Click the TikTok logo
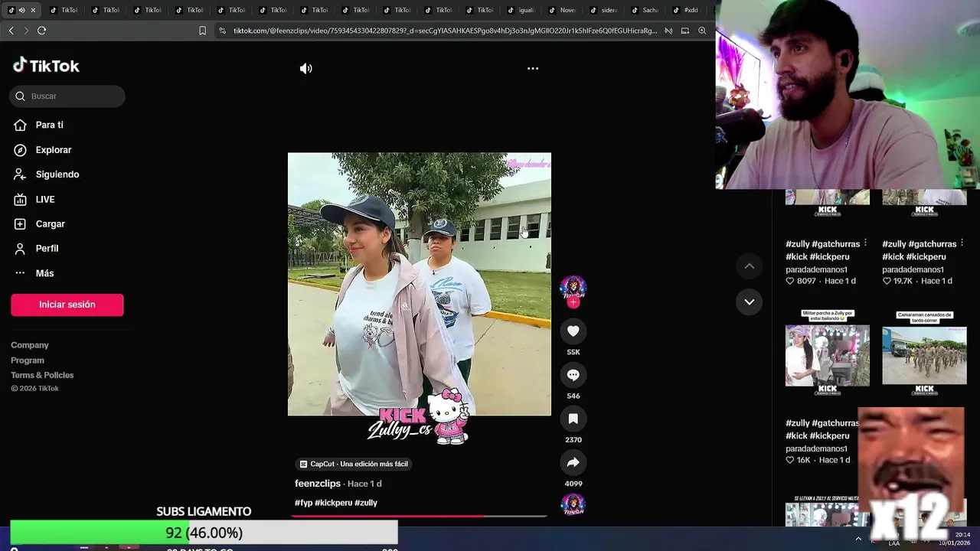 coord(46,66)
